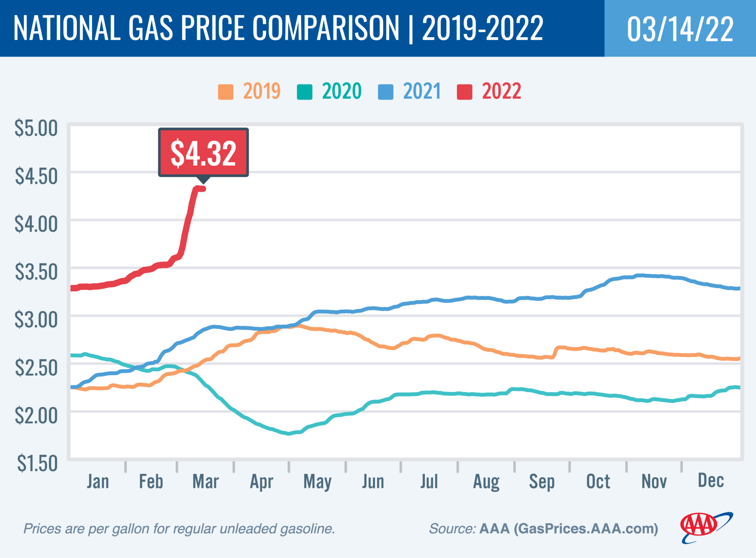Click the blue 2021 legend swatch

coord(385,92)
